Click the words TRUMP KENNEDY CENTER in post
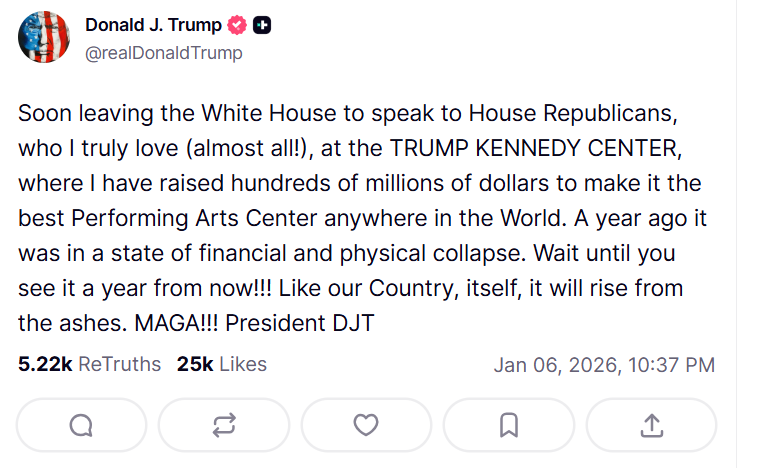This screenshot has width=758, height=468. click(535, 148)
